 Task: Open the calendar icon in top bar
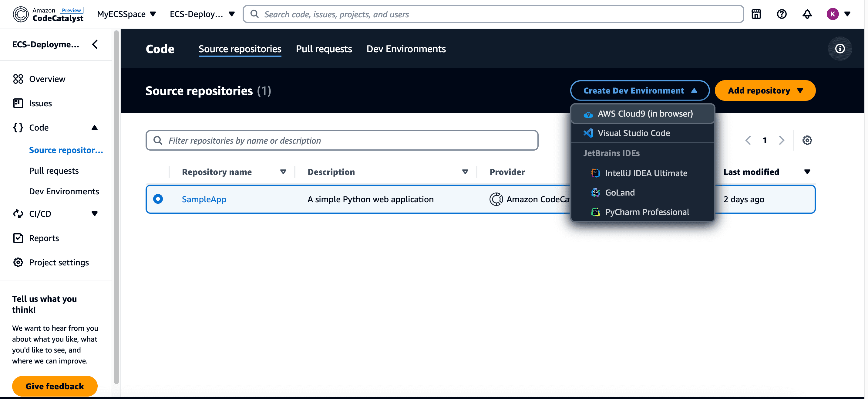tap(756, 14)
